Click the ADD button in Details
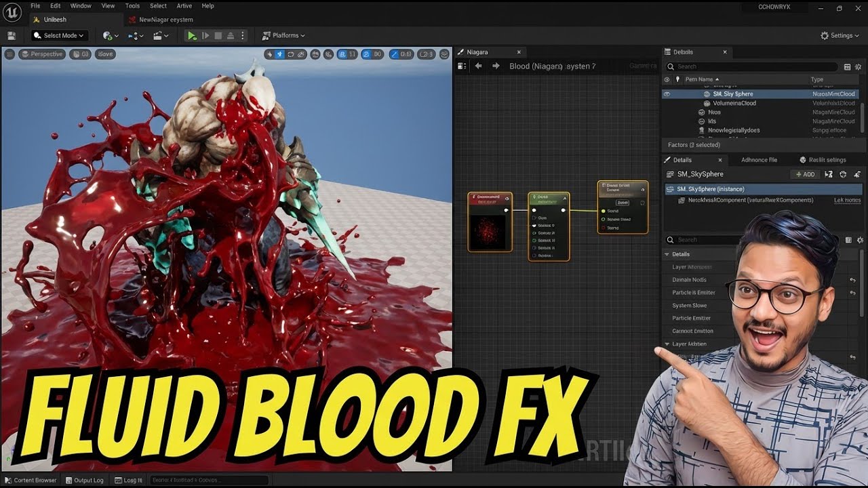Image resolution: width=868 pixels, height=488 pixels. pos(805,174)
